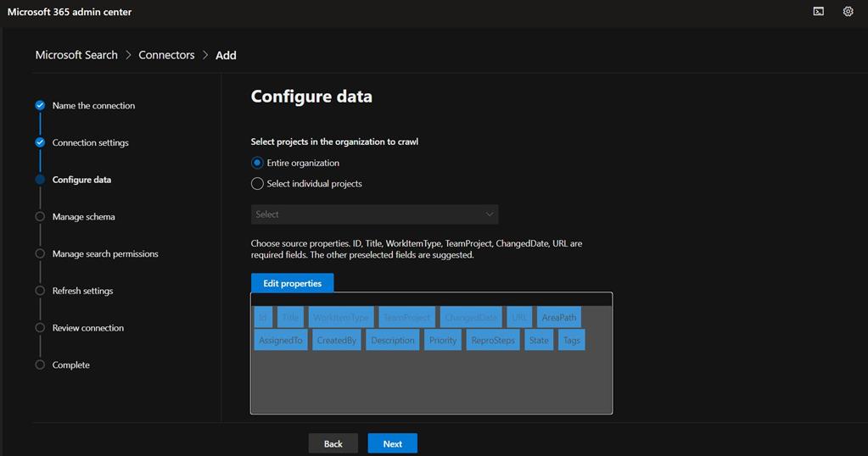Click the Connection settings checkmark step icon

(40, 142)
